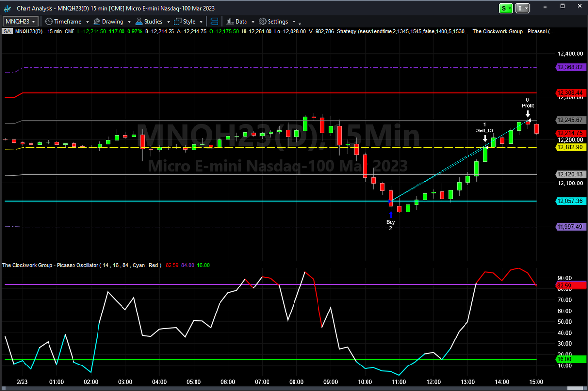588x391 pixels.
Task: Expand the Style dropdown arrow
Action: coord(201,22)
